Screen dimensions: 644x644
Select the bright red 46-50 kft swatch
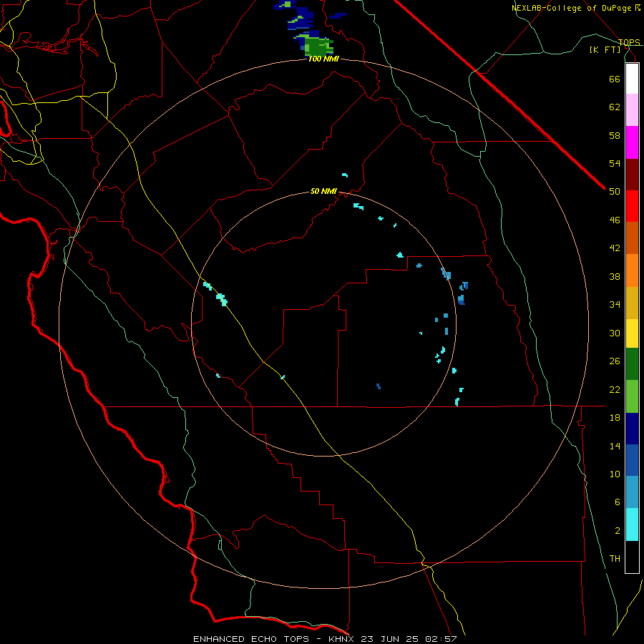[x=632, y=206]
